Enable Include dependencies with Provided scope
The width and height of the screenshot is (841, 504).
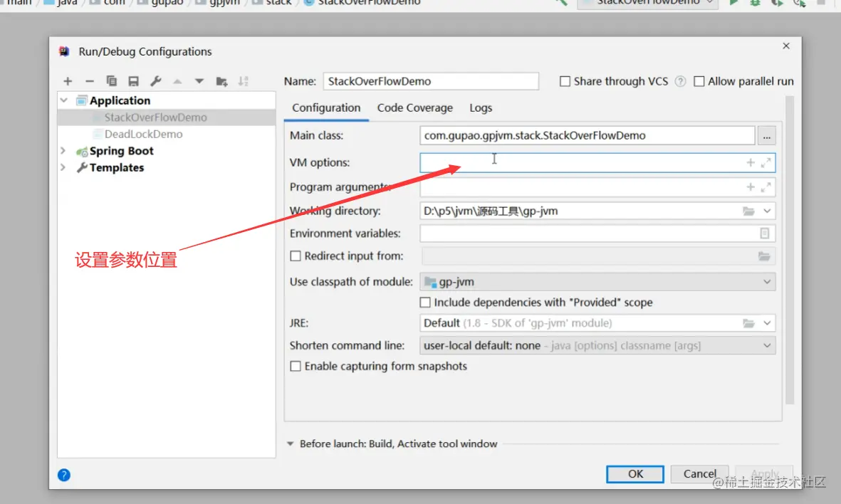pos(425,303)
